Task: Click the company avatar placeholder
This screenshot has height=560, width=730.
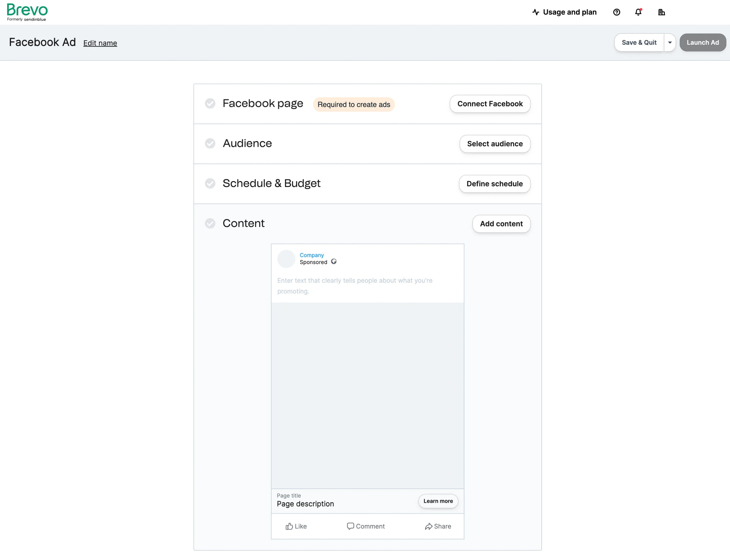Action: (x=286, y=259)
